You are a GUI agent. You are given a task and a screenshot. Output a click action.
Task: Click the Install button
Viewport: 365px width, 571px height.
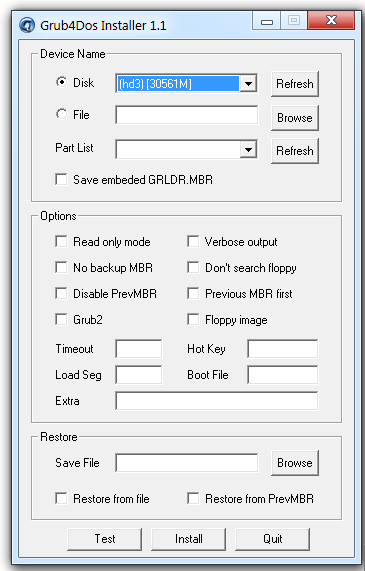tap(188, 539)
